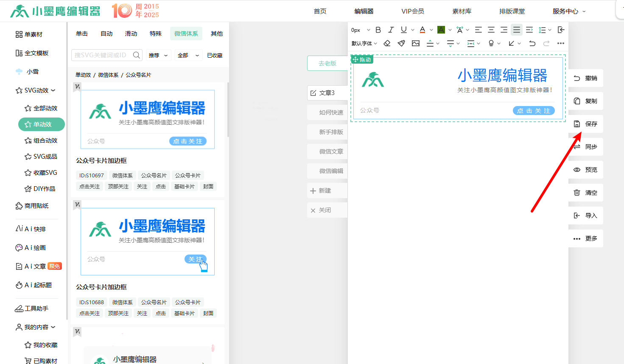624x364 pixels.
Task: Select the format painter brush icon
Action: pos(401,43)
